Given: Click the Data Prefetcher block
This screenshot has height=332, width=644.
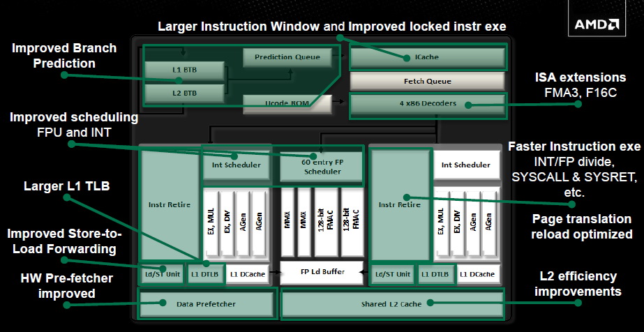Looking at the screenshot, I should click(206, 304).
